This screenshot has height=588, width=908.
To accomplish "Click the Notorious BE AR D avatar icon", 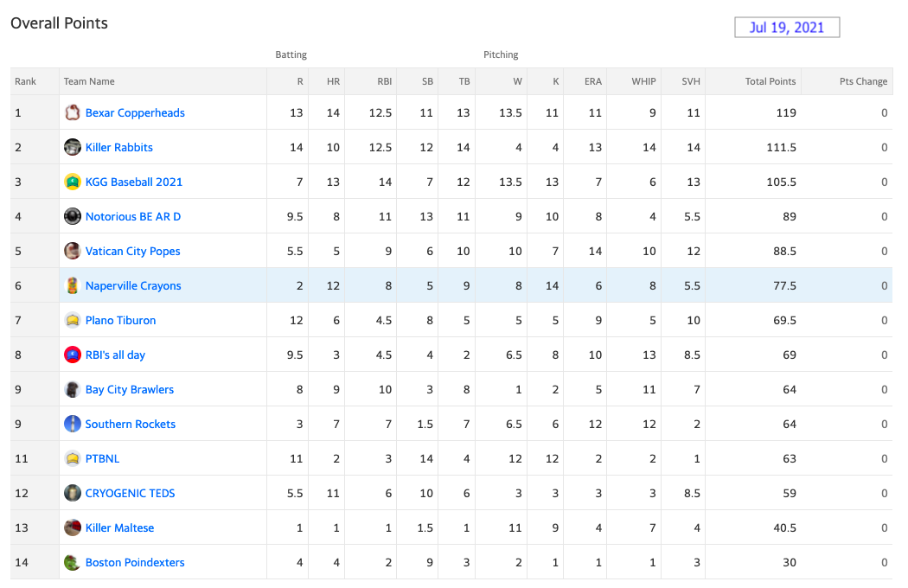I will pyautogui.click(x=73, y=216).
